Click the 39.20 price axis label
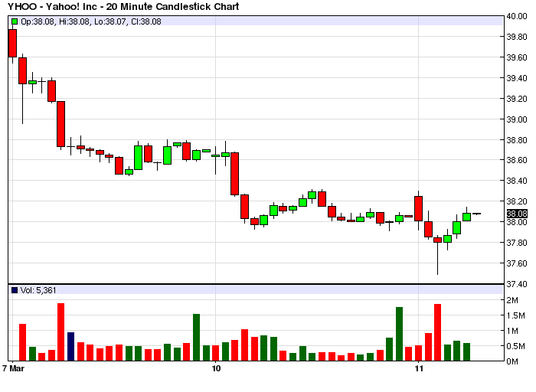The height and width of the screenshot is (392, 536). click(517, 99)
